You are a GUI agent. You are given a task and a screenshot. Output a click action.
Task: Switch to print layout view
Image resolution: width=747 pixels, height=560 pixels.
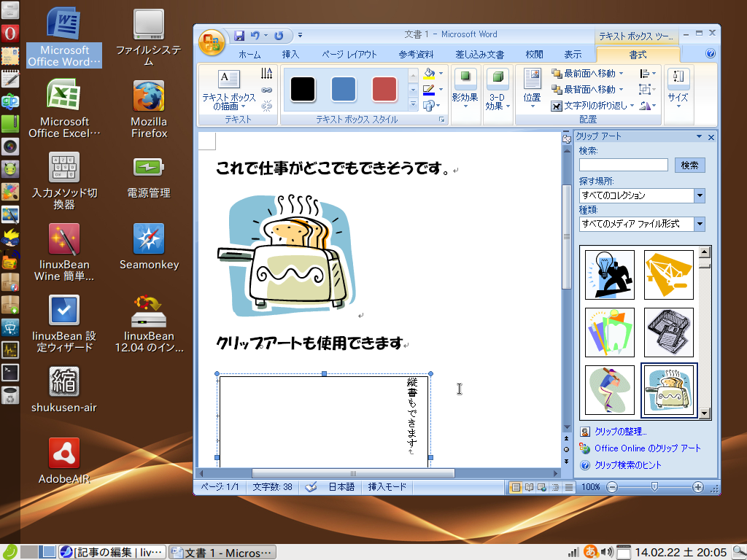pyautogui.click(x=516, y=487)
